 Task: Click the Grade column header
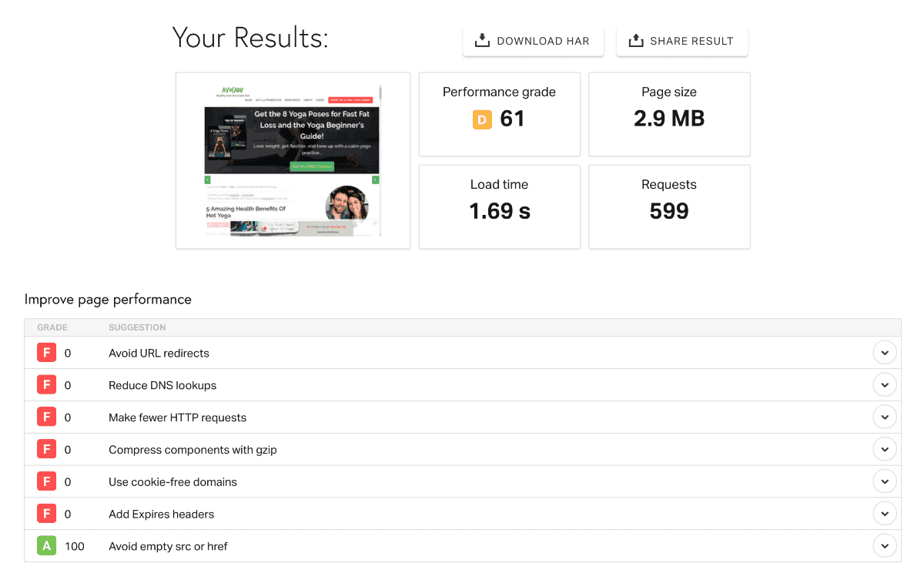pyautogui.click(x=52, y=327)
